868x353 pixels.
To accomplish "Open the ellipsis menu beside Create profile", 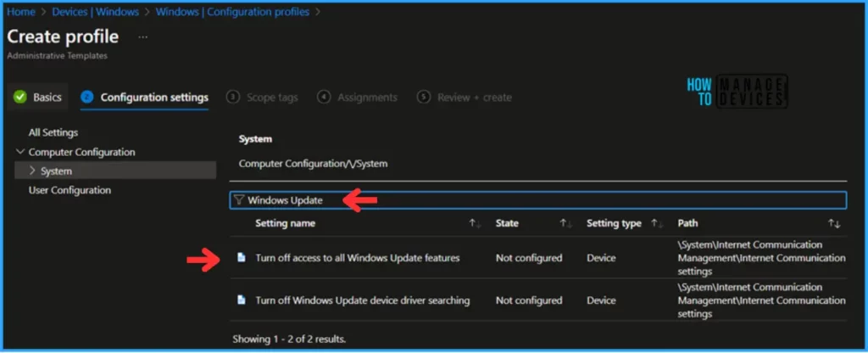I will click(142, 37).
